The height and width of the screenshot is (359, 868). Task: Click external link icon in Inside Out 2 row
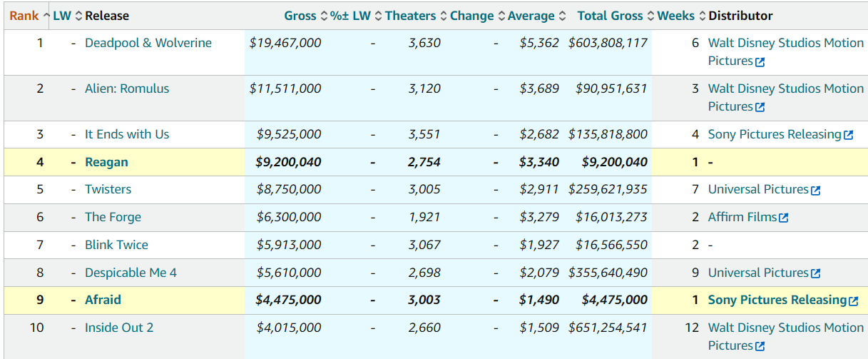(x=760, y=347)
